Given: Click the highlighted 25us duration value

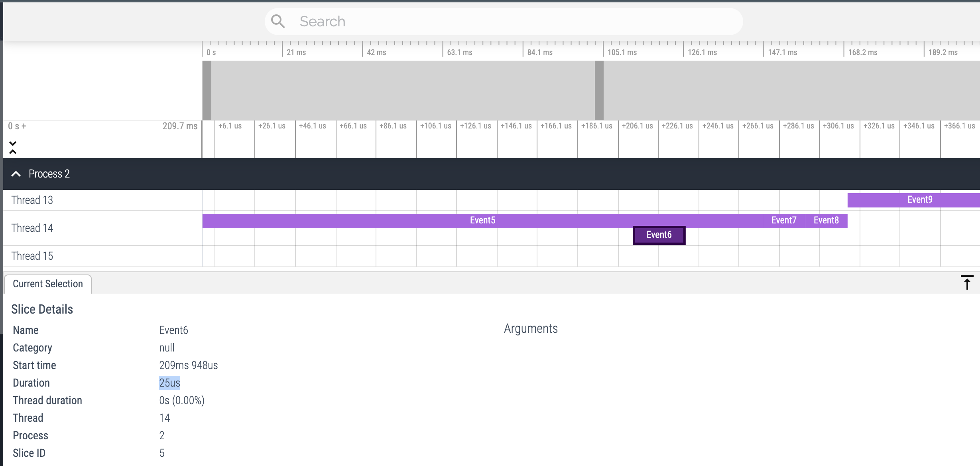Looking at the screenshot, I should tap(169, 382).
